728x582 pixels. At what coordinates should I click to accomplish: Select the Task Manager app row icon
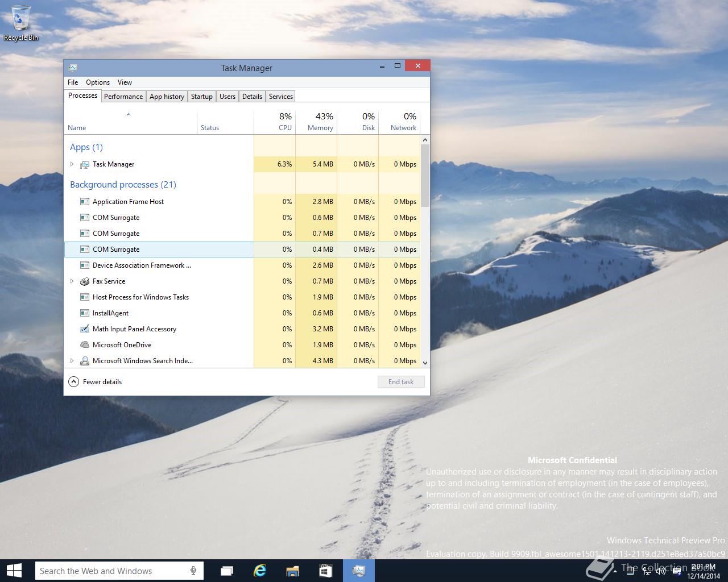pos(85,164)
